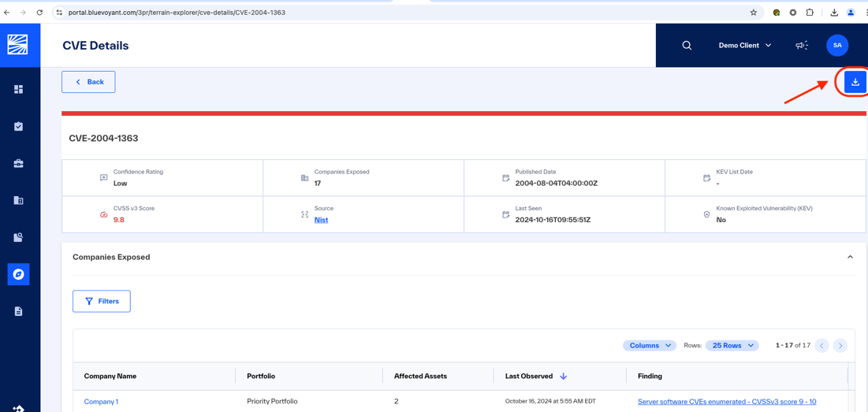Click the Published Date value 2004-08-04T04:00:00Z
The height and width of the screenshot is (412, 868).
557,183
